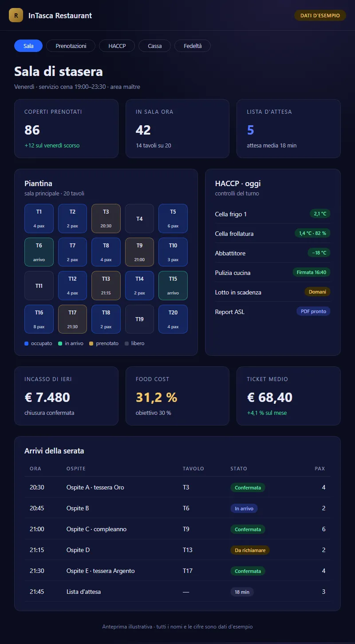Viewport: 355px width, 644px height.
Task: Switch to the Sala tab
Action: (x=28, y=46)
